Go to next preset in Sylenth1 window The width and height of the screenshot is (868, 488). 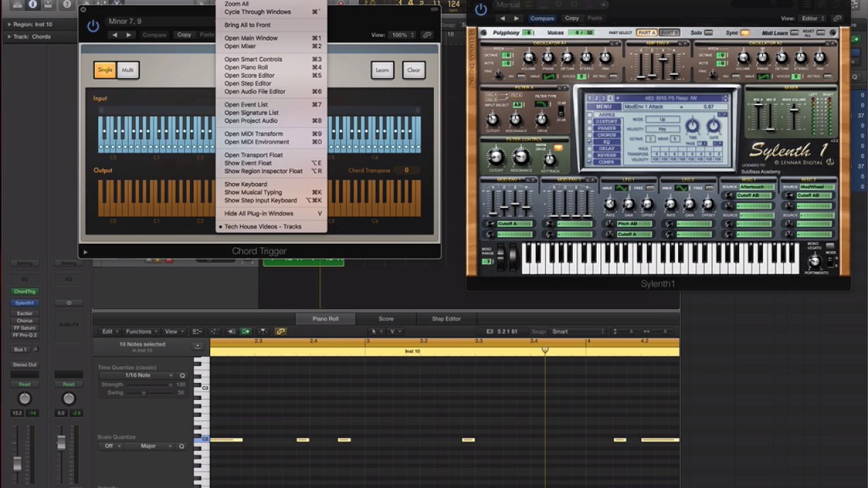click(x=516, y=18)
